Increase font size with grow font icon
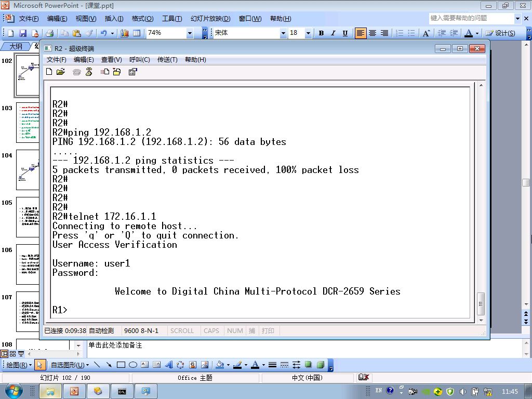532x399 pixels. [426, 33]
